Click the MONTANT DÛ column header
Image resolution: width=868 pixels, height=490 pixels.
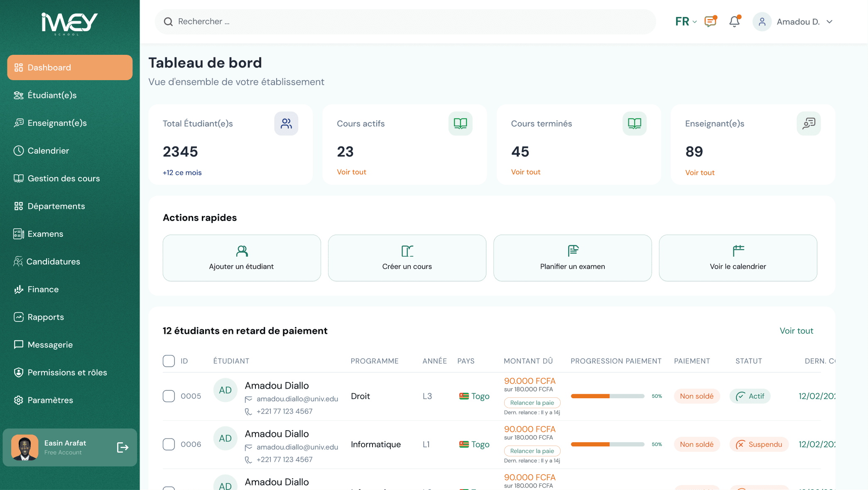(528, 361)
